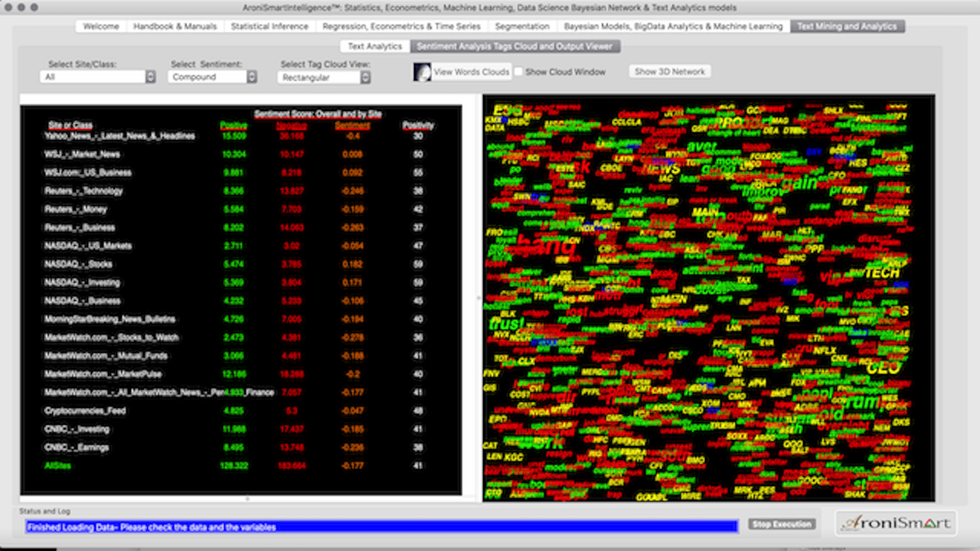Open the Welcome tab

pyautogui.click(x=101, y=26)
